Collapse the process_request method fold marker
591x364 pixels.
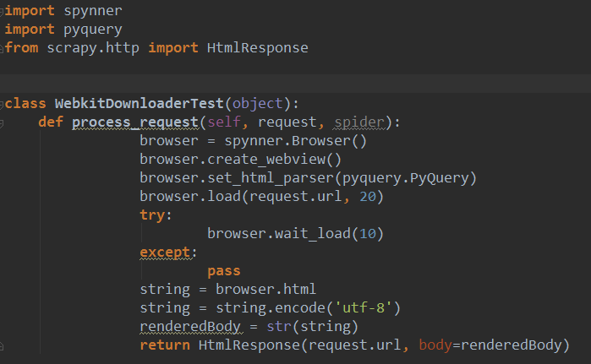pos(2,122)
